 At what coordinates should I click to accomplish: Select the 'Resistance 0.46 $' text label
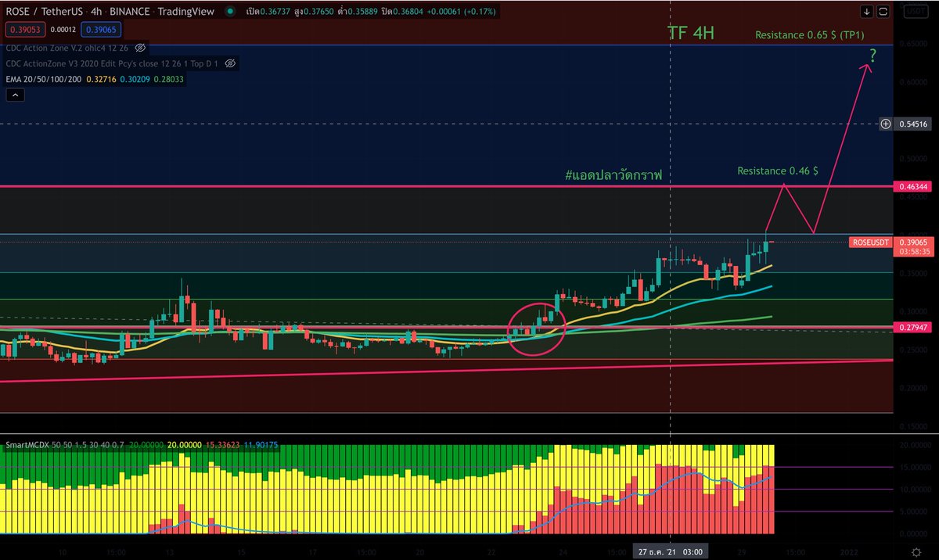click(x=778, y=170)
